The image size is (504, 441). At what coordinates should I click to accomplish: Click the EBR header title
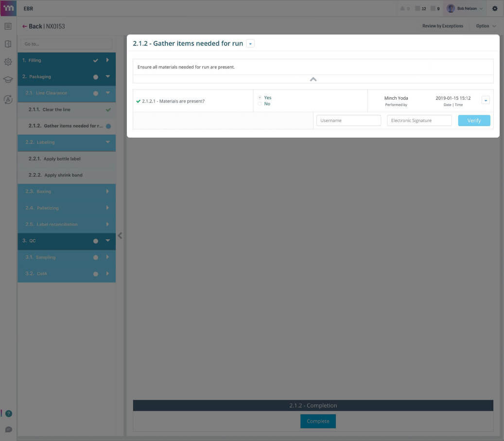(x=28, y=9)
